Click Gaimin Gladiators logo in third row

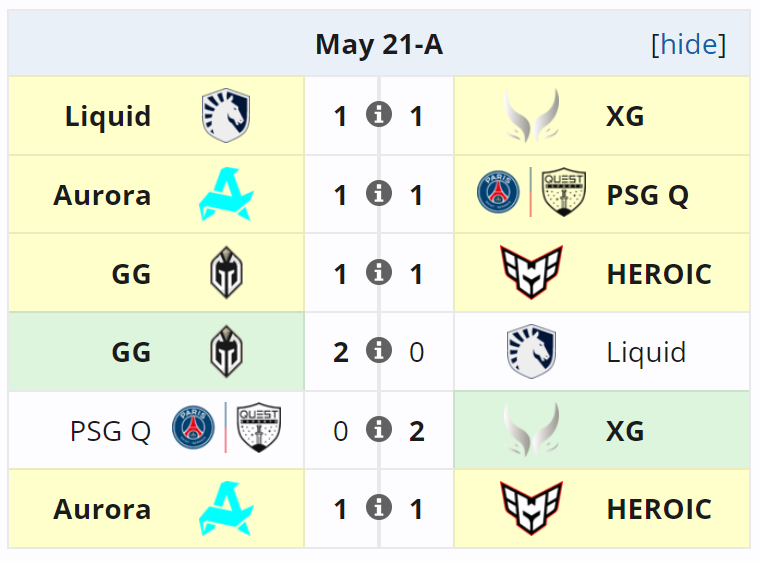pyautogui.click(x=226, y=273)
